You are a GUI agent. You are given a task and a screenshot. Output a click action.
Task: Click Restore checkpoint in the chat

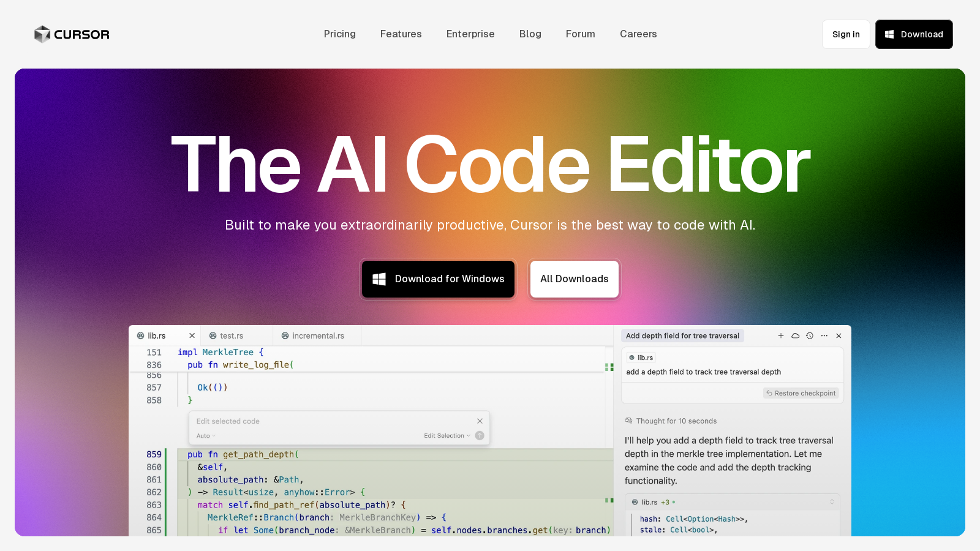tap(801, 393)
